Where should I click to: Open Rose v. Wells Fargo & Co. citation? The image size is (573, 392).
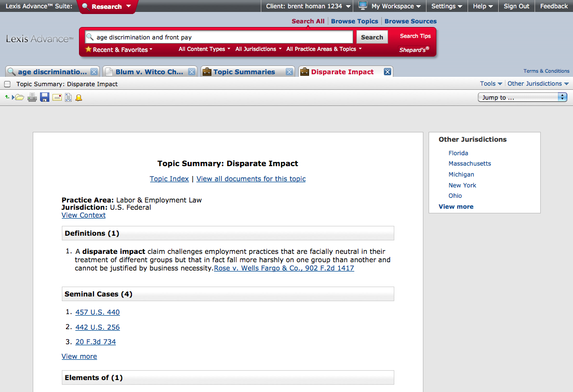coord(284,268)
